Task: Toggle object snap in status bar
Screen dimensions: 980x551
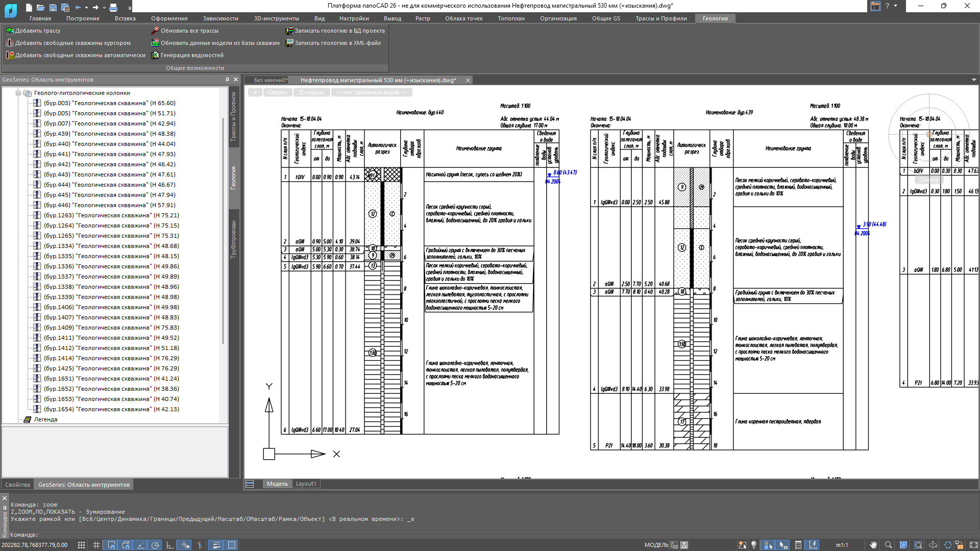Action: pyautogui.click(x=111, y=545)
